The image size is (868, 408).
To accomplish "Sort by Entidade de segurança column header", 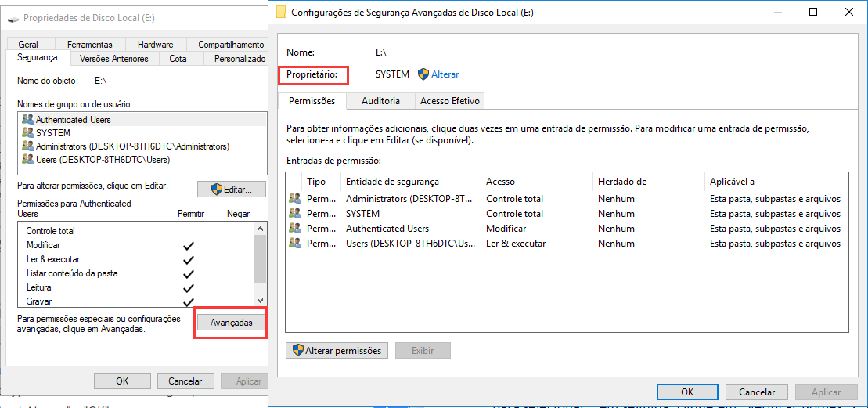I will tap(392, 182).
